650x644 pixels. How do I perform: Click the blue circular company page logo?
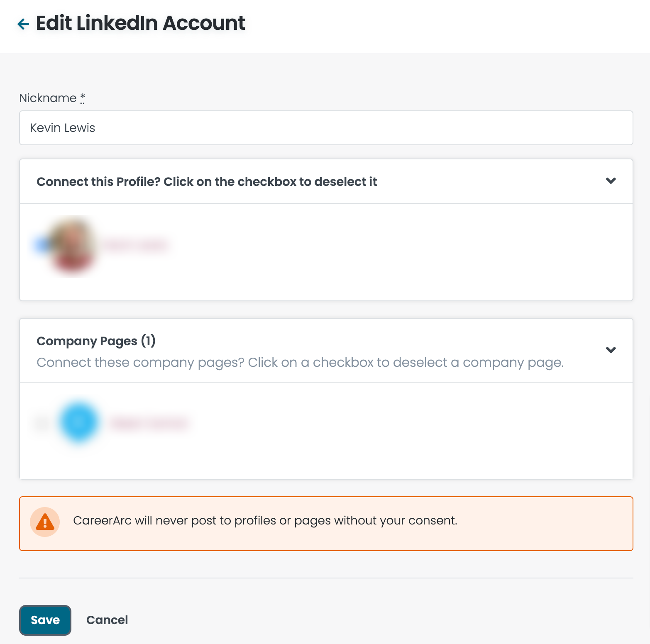click(79, 422)
